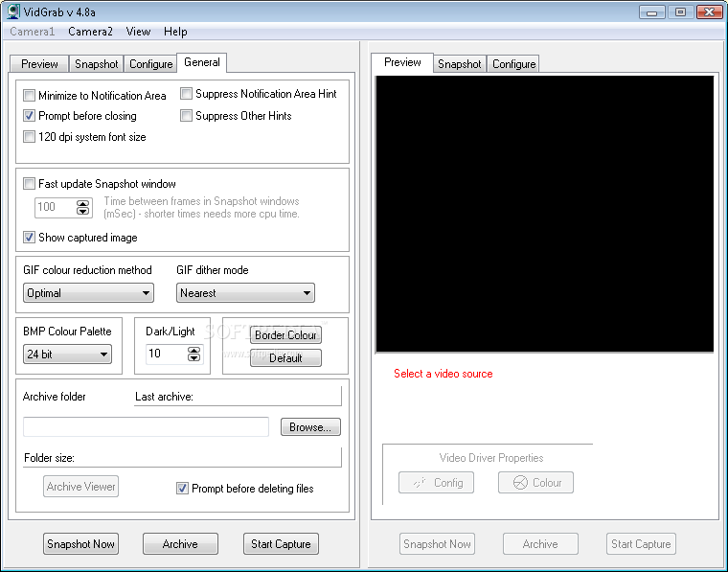The height and width of the screenshot is (572, 728).
Task: Click the black video preview area
Action: pyautogui.click(x=544, y=214)
